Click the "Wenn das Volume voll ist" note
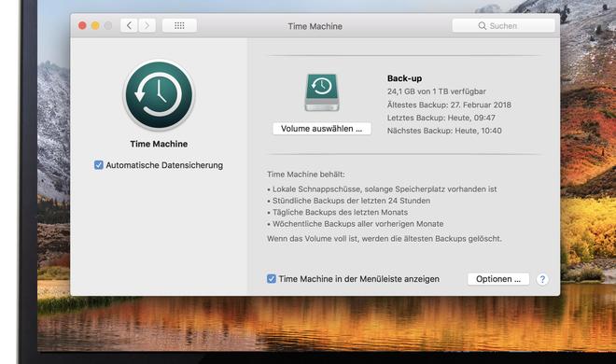 pyautogui.click(x=385, y=239)
